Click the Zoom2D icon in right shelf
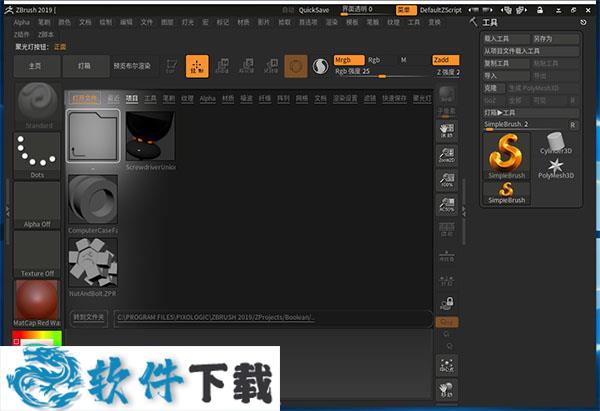Screen dimensions: 600x411 click(x=447, y=155)
